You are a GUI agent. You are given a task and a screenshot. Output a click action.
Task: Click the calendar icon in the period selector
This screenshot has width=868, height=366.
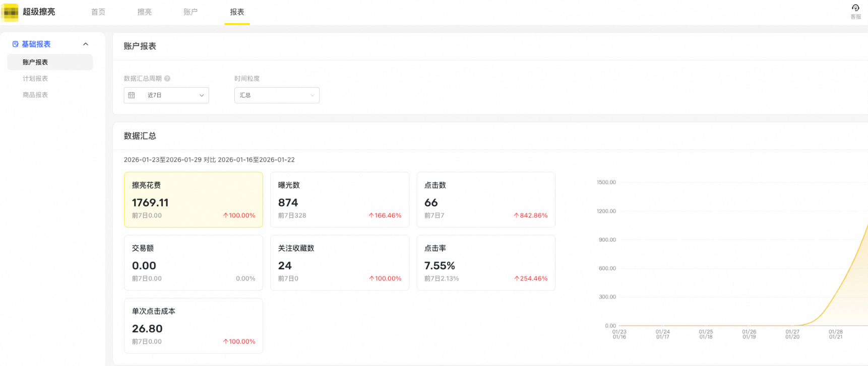coord(132,95)
